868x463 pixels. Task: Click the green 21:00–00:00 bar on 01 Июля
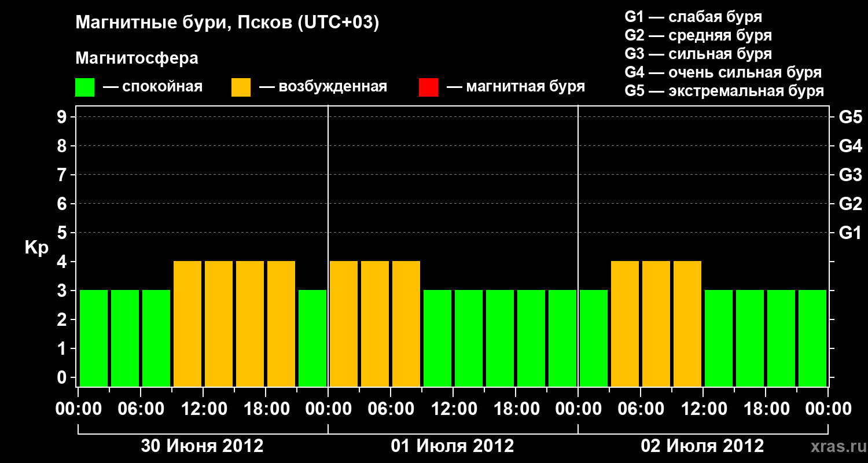point(562,338)
